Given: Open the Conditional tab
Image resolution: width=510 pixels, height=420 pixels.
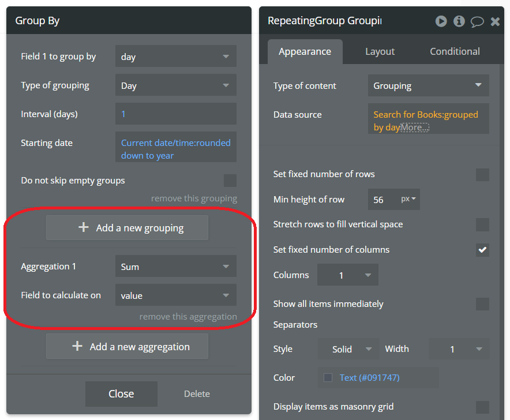Looking at the screenshot, I should 455,51.
